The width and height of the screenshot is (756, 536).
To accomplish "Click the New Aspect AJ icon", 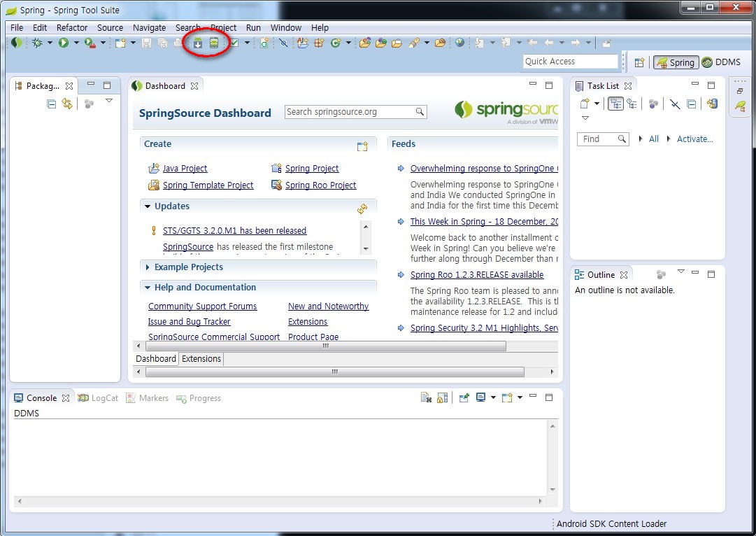I will click(303, 43).
